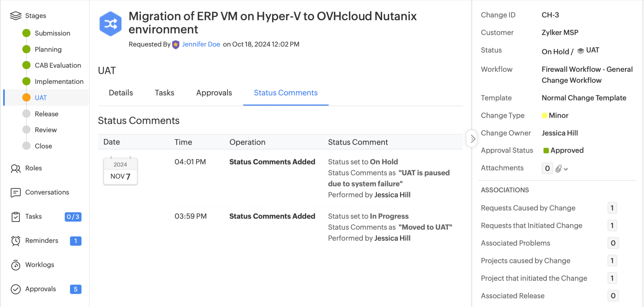Click the Worklogs timer icon

coord(16,265)
